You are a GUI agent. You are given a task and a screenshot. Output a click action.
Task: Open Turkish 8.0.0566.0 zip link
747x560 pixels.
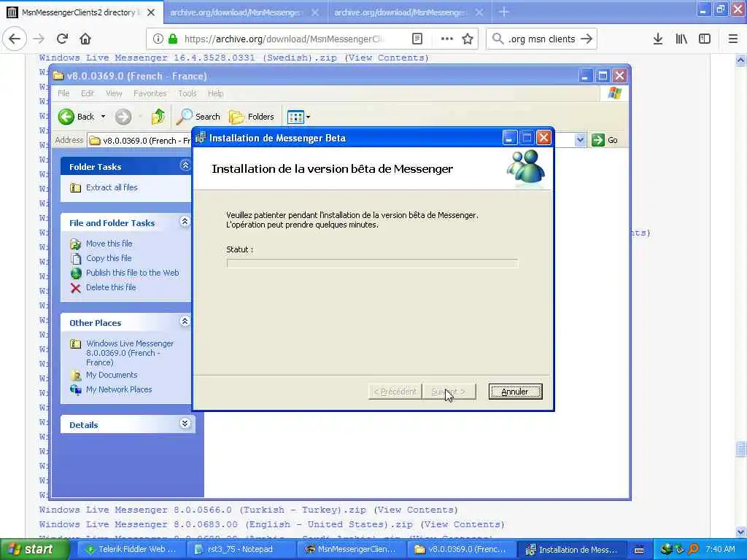click(203, 510)
